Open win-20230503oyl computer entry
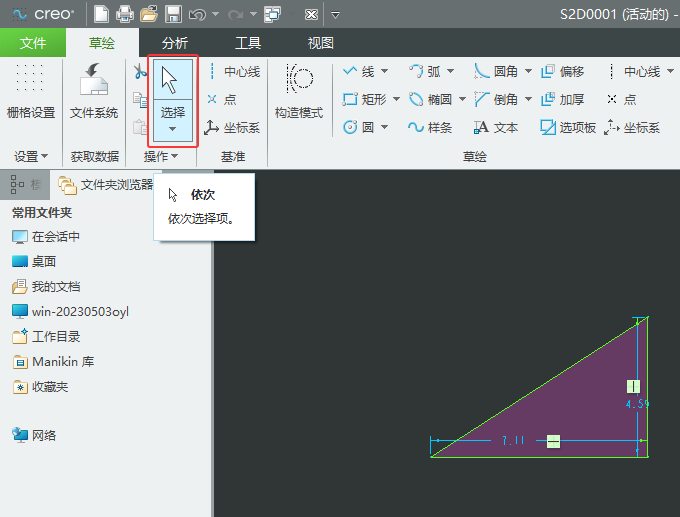 point(71,311)
